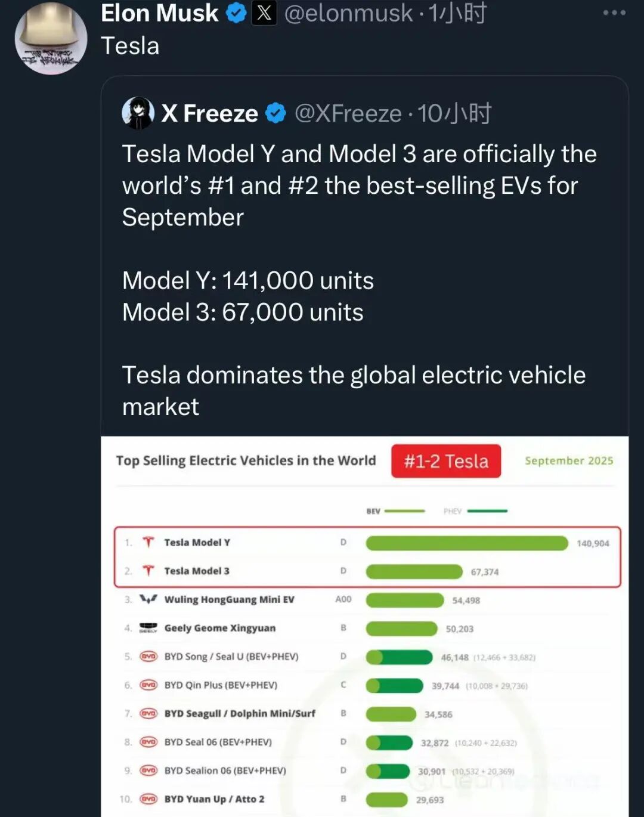Click the Tesla Model Y green sales bar
644x817 pixels.
(x=466, y=543)
